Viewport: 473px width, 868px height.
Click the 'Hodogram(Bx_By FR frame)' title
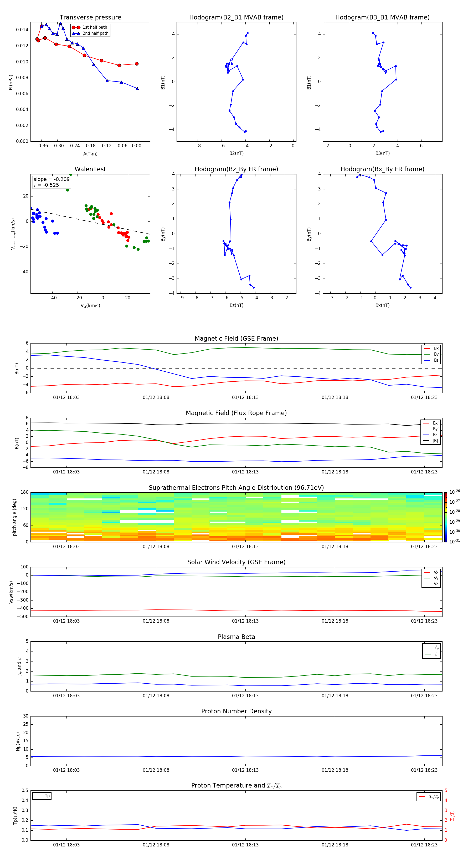pyautogui.click(x=382, y=169)
